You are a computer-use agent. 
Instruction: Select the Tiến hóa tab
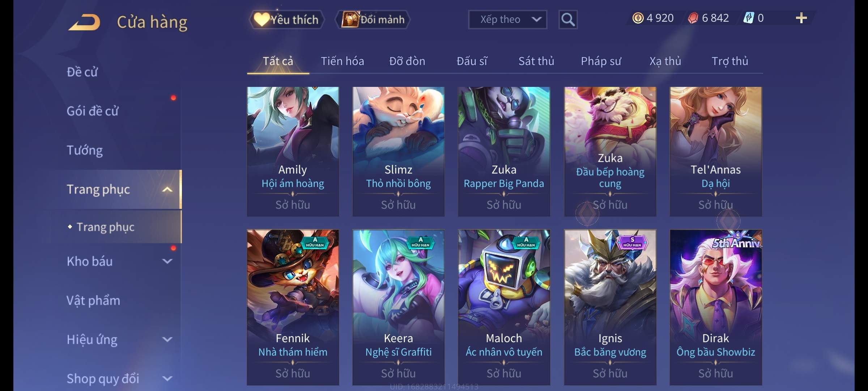tap(342, 61)
